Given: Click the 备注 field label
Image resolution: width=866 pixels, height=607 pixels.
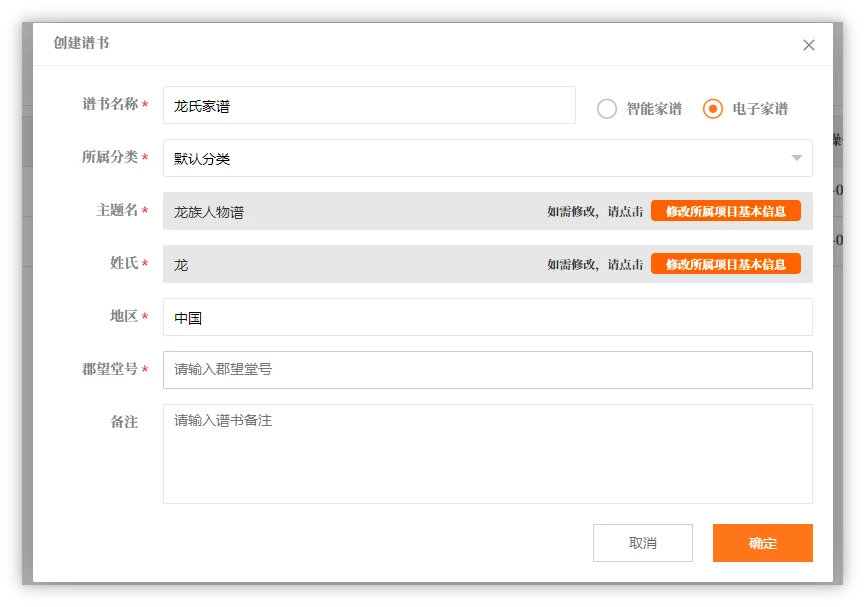Looking at the screenshot, I should click(x=124, y=422).
